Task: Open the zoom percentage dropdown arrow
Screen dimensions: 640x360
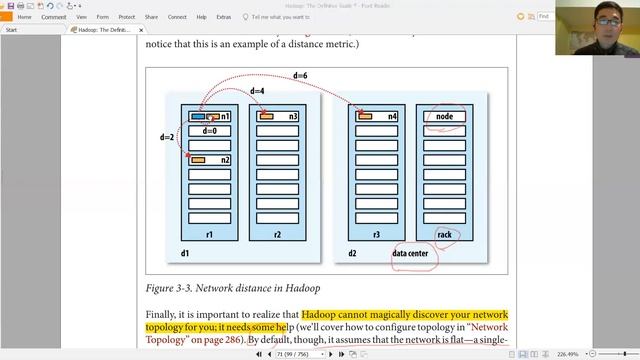Action: coord(586,354)
